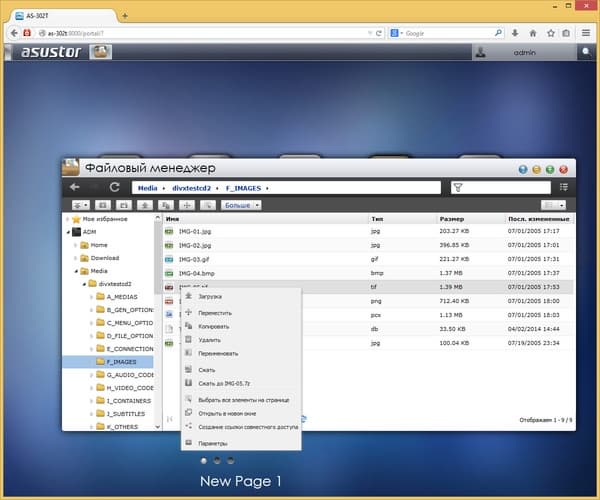This screenshot has width=600, height=500.
Task: Click the Мое избранное star icon
Action: (x=76, y=219)
